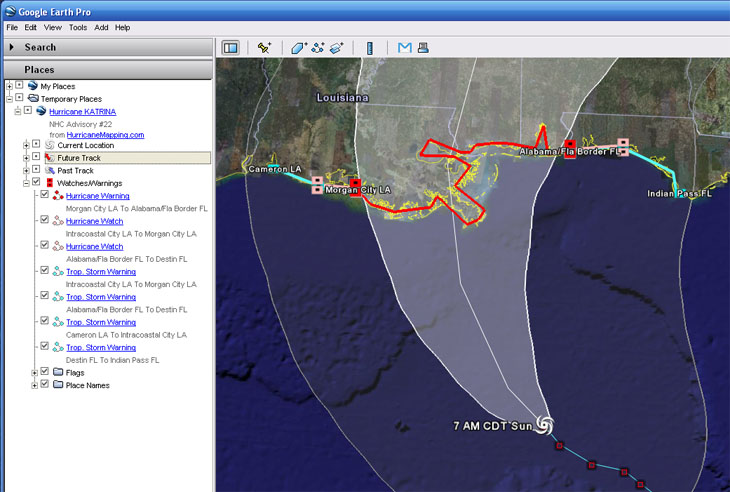
Task: Click the Current Location swirl icon
Action: (50, 145)
